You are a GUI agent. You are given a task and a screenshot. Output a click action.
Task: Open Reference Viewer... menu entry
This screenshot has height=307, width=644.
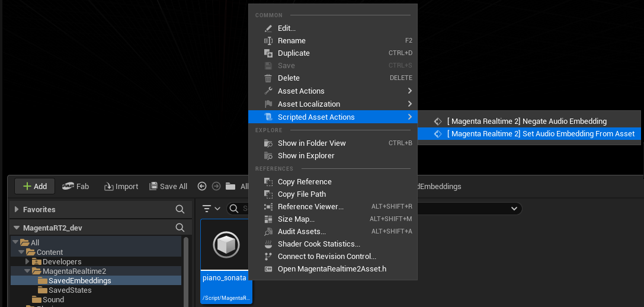pyautogui.click(x=333, y=207)
